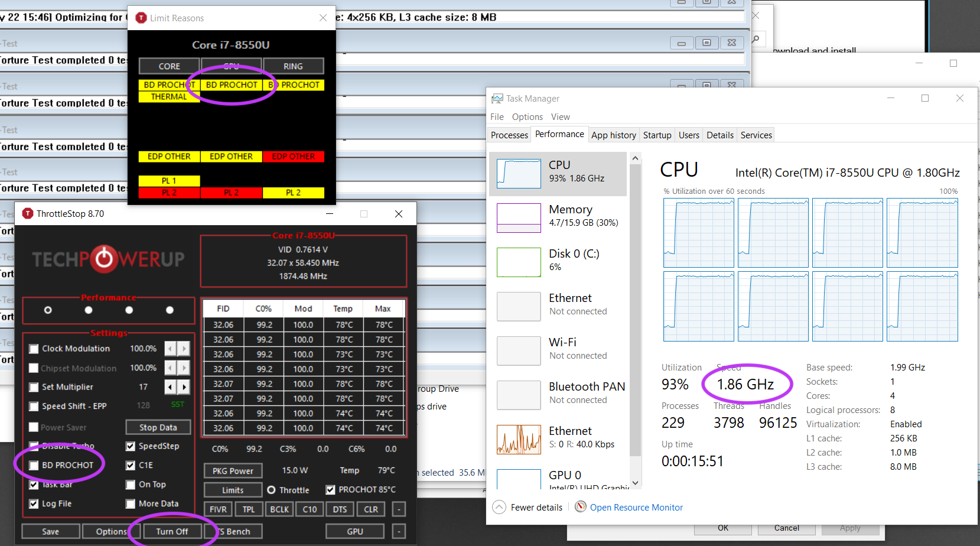Switch to the Details tab
Screen dimensions: 980x546
(x=720, y=135)
